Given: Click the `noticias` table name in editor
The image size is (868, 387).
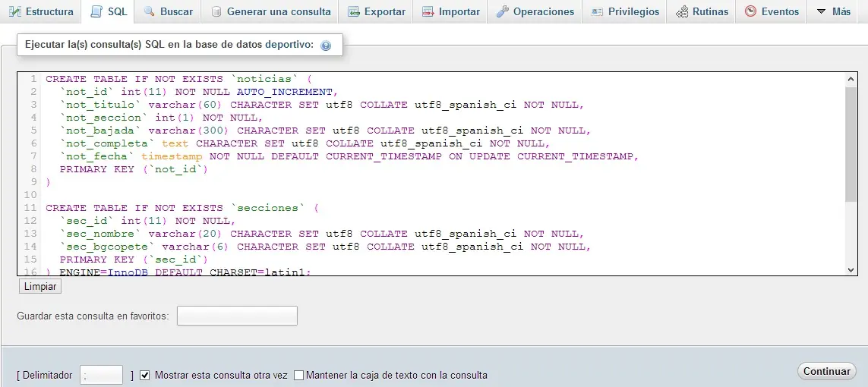Looking at the screenshot, I should [264, 79].
